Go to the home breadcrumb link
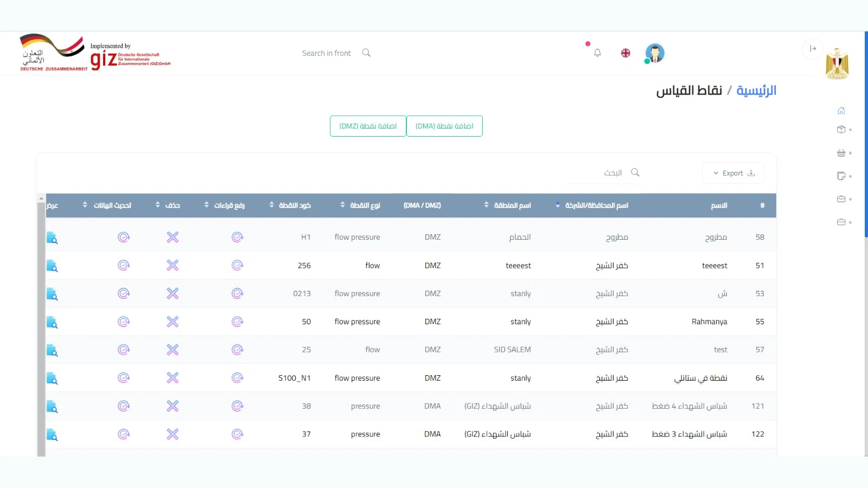This screenshot has height=488, width=868. coord(756,91)
